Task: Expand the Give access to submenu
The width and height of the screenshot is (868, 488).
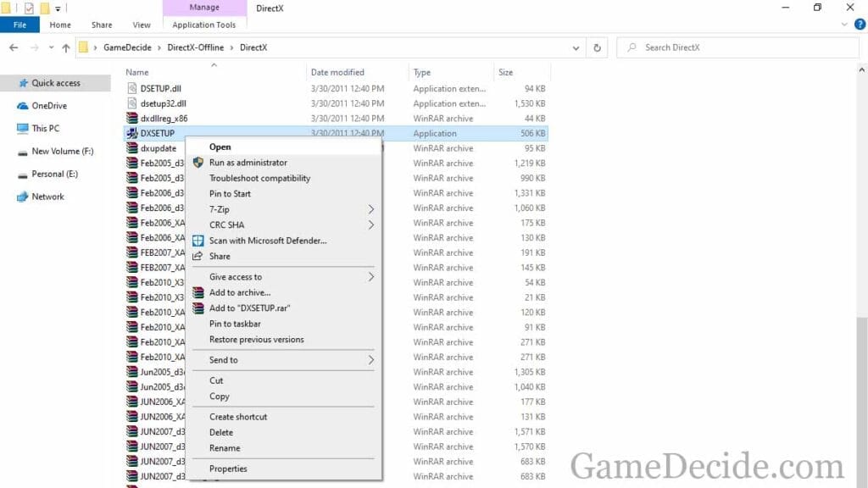Action: (x=370, y=277)
